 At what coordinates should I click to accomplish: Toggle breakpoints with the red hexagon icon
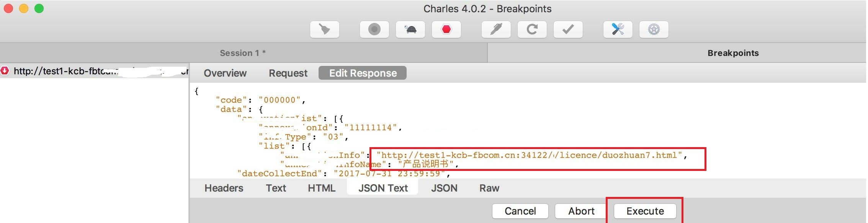point(446,30)
